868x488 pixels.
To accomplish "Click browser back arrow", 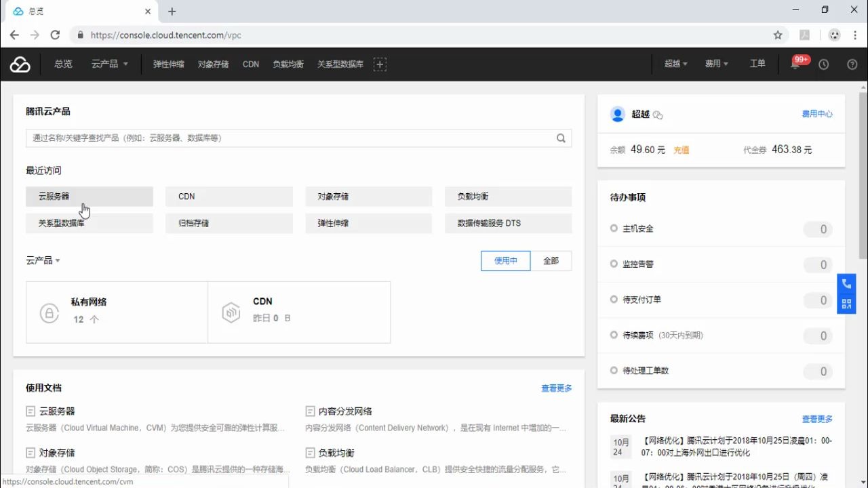I will (14, 35).
